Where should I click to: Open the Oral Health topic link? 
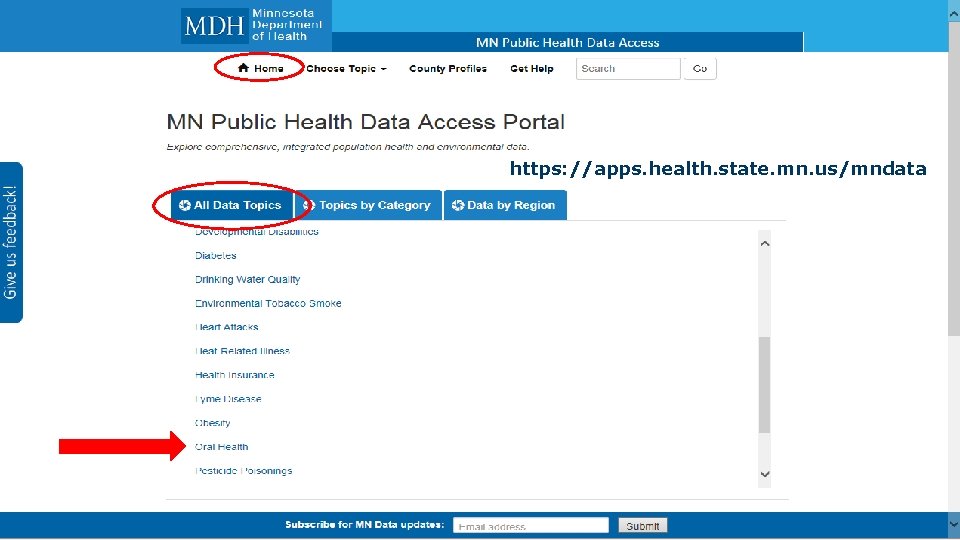[222, 446]
